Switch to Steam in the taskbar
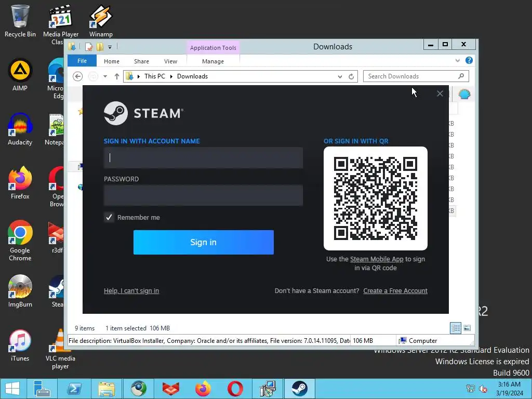Screen dimensions: 532x399 coord(300,389)
